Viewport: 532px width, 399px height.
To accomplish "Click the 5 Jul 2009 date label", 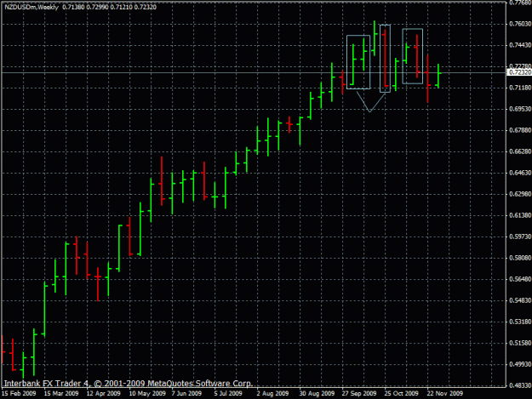I will coord(228,393).
